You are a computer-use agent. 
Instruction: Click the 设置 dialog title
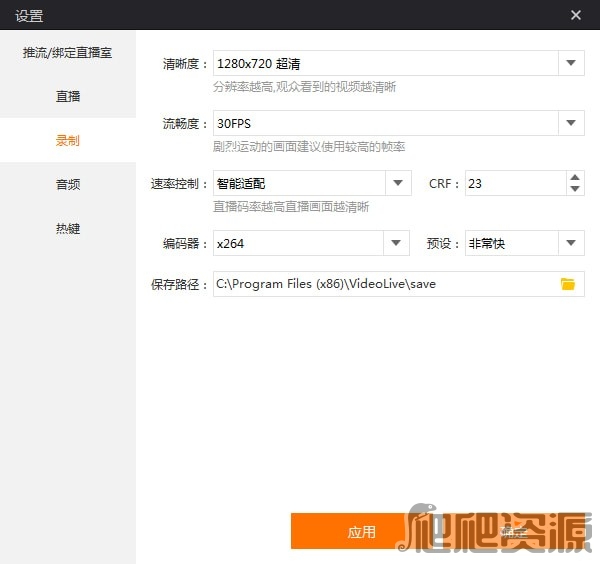tap(29, 16)
